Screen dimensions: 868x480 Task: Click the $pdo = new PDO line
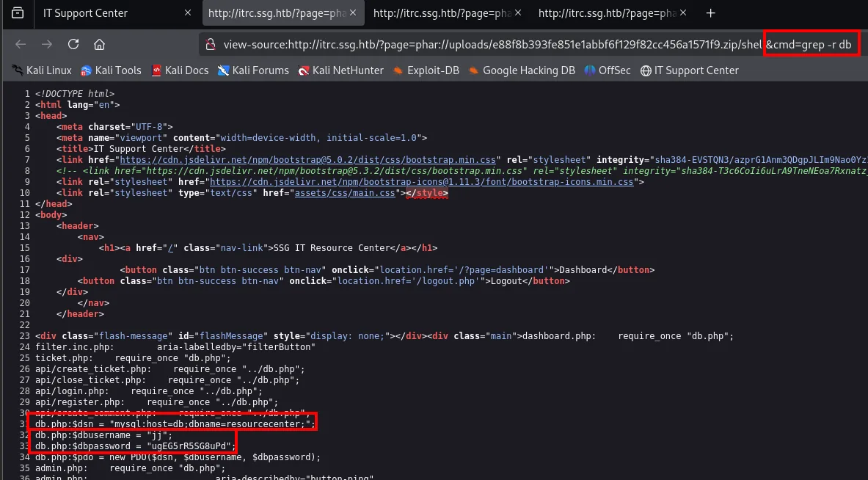click(x=178, y=457)
